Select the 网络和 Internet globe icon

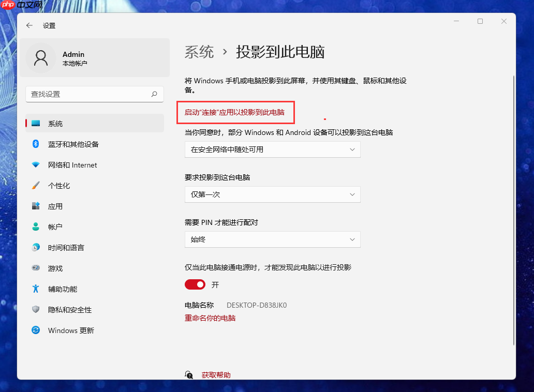pos(36,165)
